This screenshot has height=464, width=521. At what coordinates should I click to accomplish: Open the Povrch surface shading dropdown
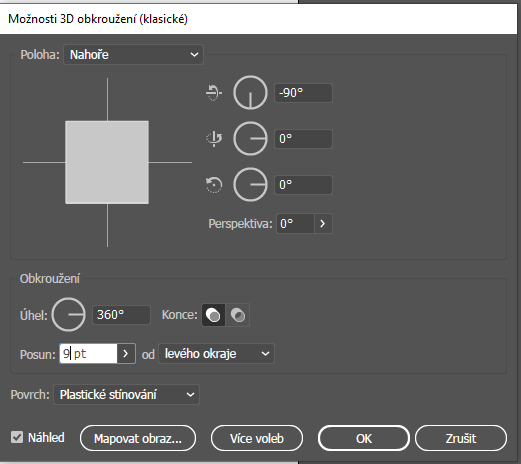126,394
